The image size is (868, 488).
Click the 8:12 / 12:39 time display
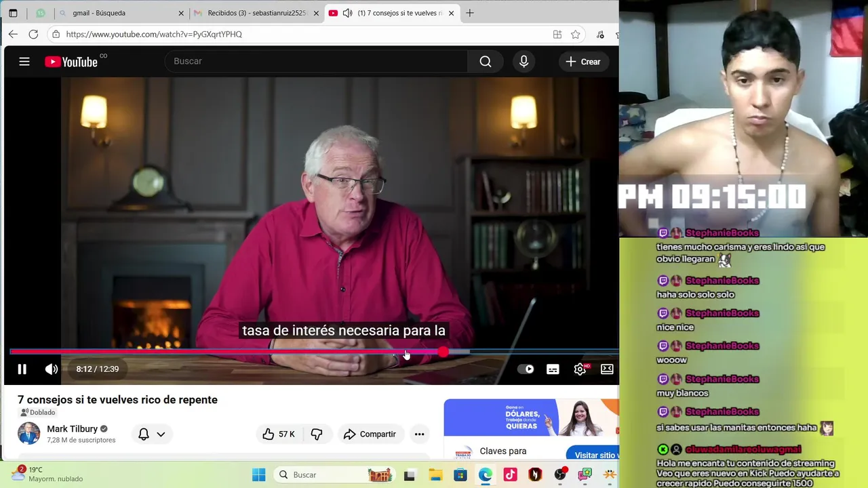tap(97, 369)
